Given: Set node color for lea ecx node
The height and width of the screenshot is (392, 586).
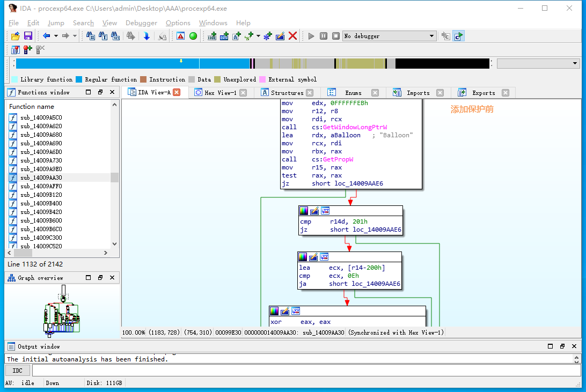Looking at the screenshot, I should (302, 257).
